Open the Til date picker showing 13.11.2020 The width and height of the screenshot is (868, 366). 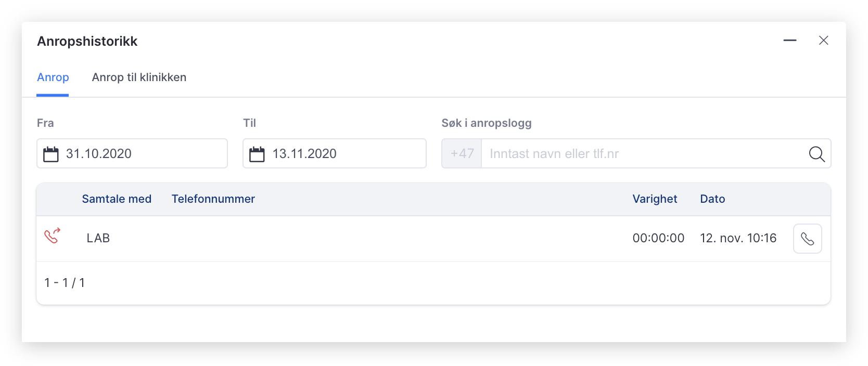click(x=335, y=153)
